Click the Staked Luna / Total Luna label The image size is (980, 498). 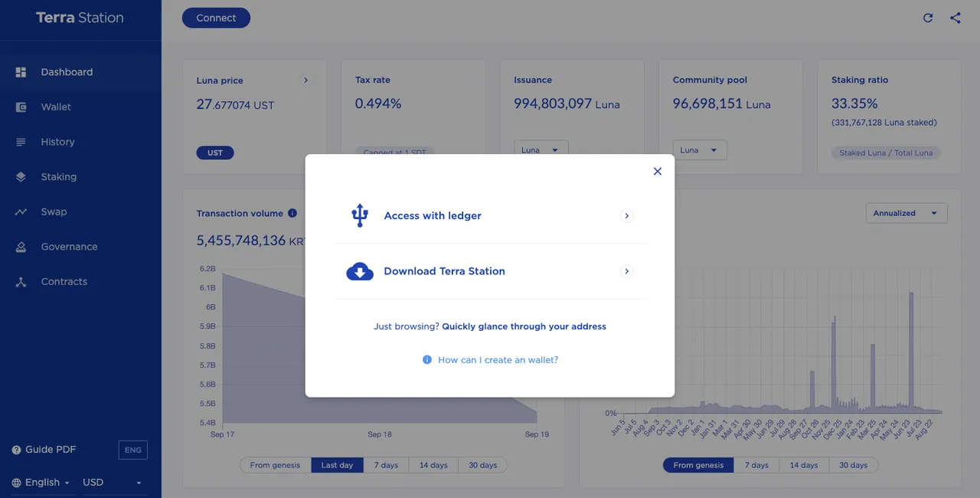point(886,152)
